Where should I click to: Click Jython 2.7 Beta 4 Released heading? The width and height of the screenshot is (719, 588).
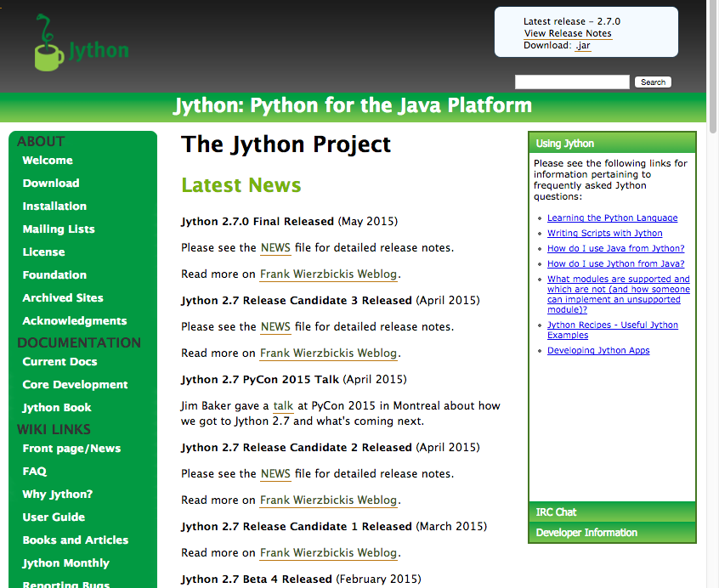(257, 580)
